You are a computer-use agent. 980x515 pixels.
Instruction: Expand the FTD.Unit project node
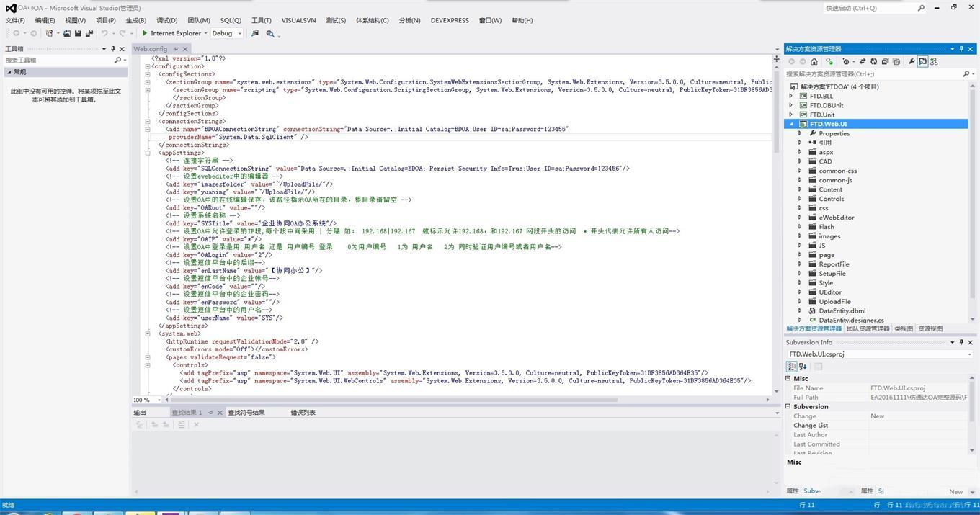click(791, 115)
